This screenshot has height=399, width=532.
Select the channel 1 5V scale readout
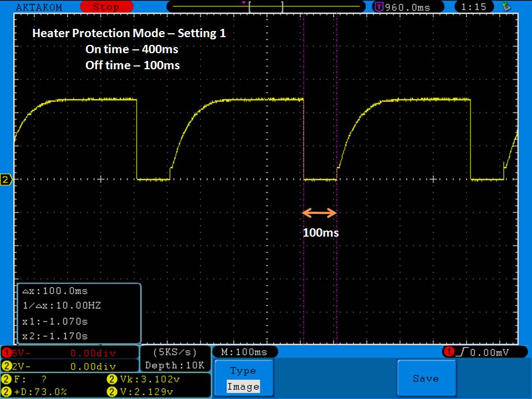point(69,353)
